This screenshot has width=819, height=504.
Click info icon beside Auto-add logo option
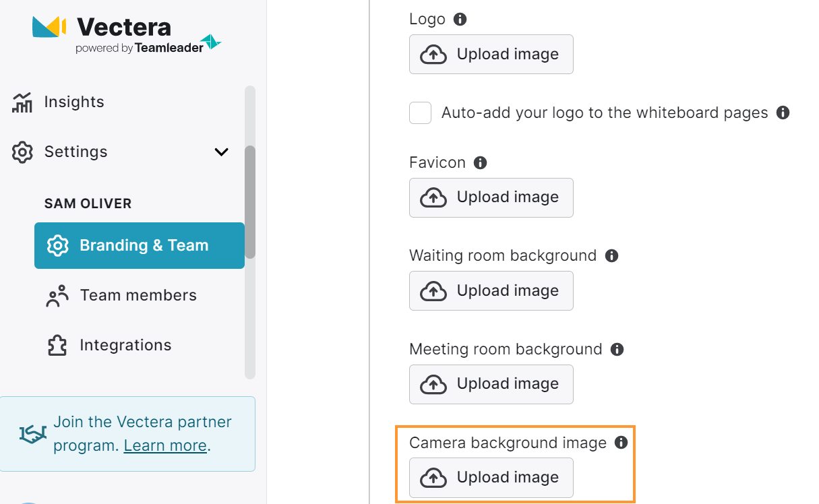pyautogui.click(x=783, y=113)
